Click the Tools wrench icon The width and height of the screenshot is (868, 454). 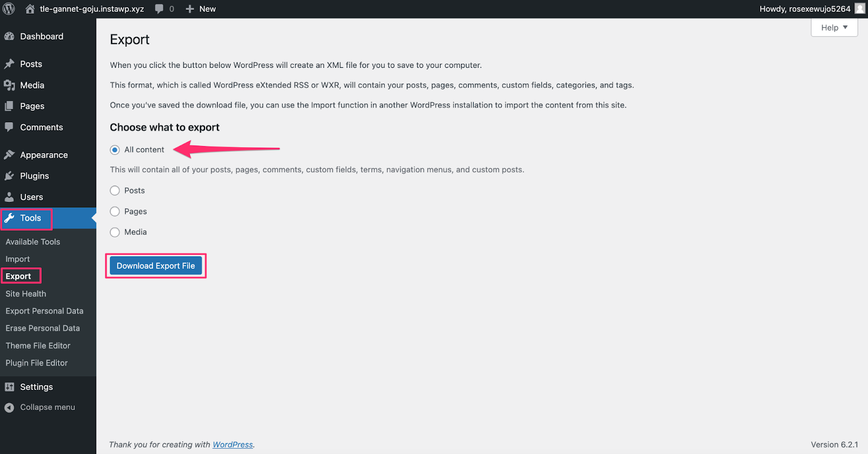coord(10,218)
